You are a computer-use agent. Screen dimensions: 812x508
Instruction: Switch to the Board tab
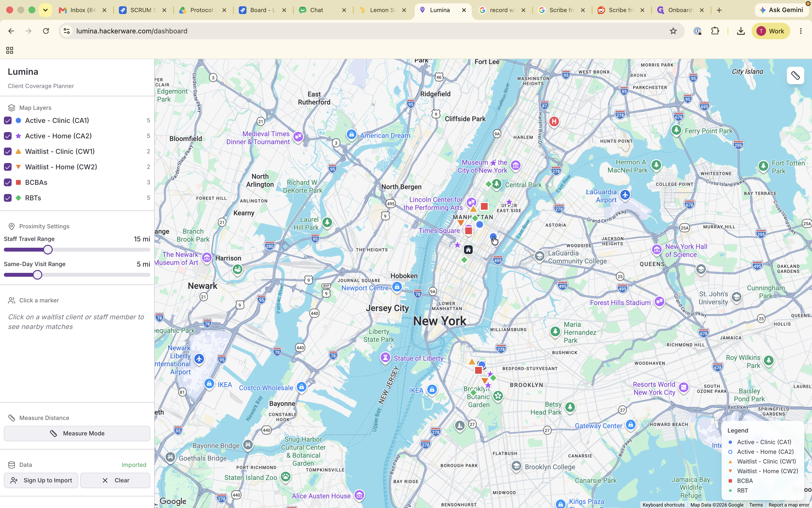[262, 10]
